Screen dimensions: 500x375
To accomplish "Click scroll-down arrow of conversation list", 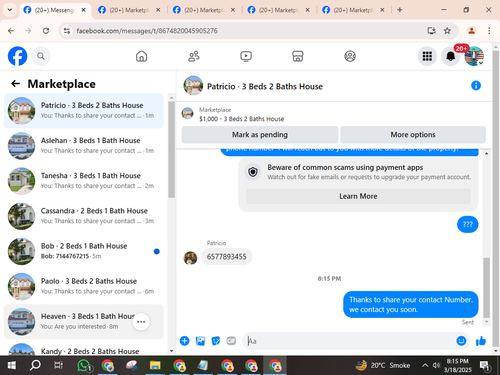I will pyautogui.click(x=171, y=351).
